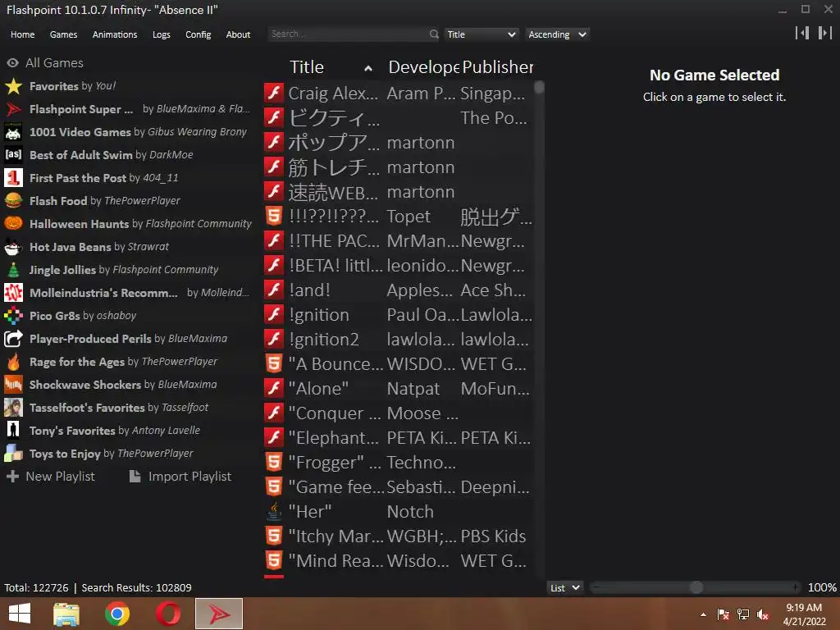This screenshot has height=630, width=840.
Task: Click the Flash icon beside Craig Alex
Action: (x=274, y=93)
